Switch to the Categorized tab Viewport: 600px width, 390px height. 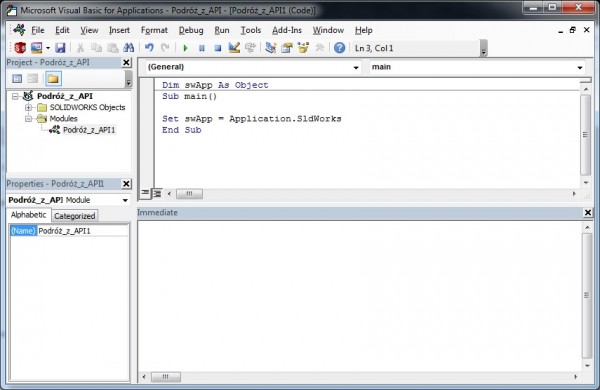tap(75, 216)
